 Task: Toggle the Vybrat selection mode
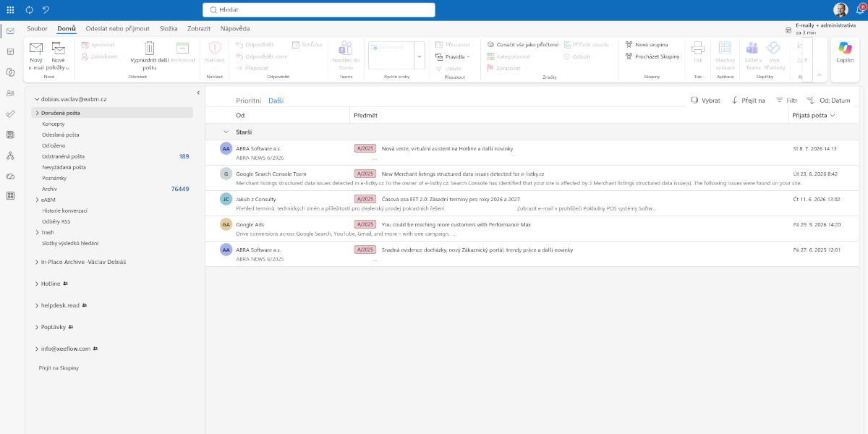[x=706, y=101]
